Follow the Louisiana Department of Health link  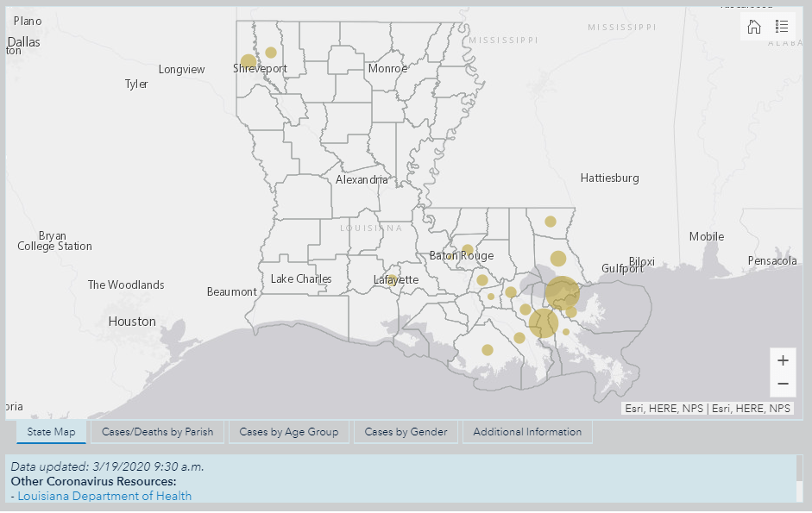(104, 496)
